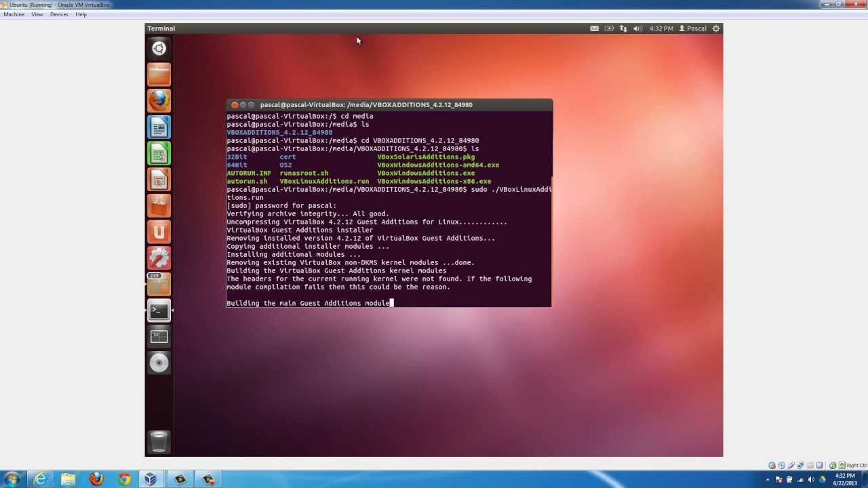Open the VirtualBox Devices menu
Viewport: 868px width, 488px height.
click(59, 14)
